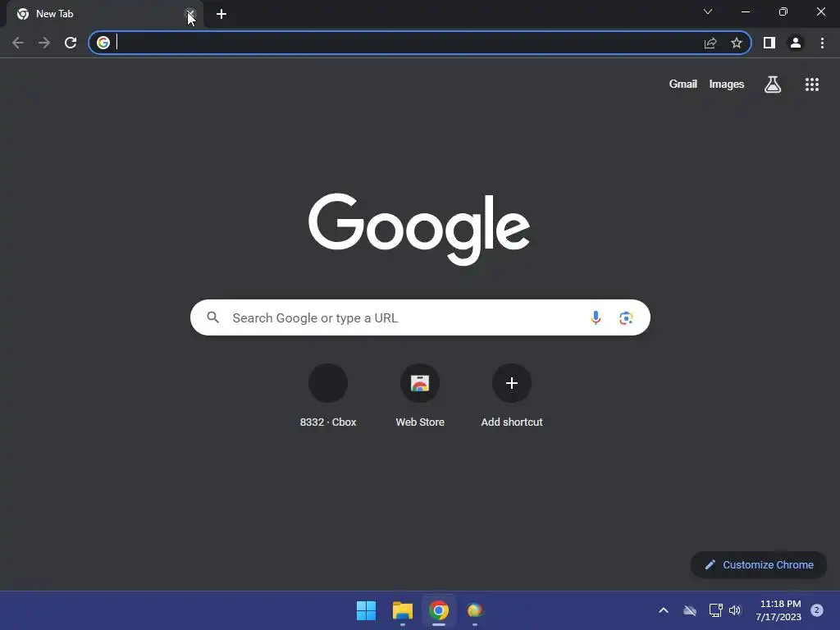Start a voice search with microphone
The width and height of the screenshot is (840, 630).
click(596, 317)
